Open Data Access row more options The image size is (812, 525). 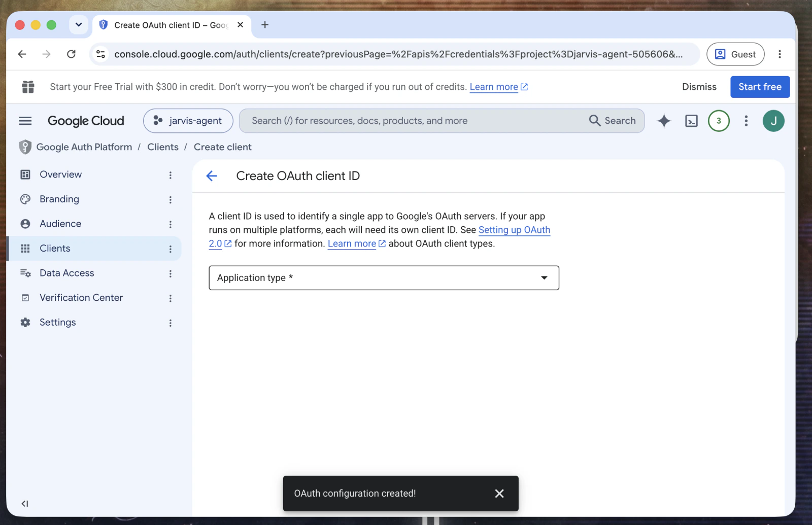(x=171, y=274)
